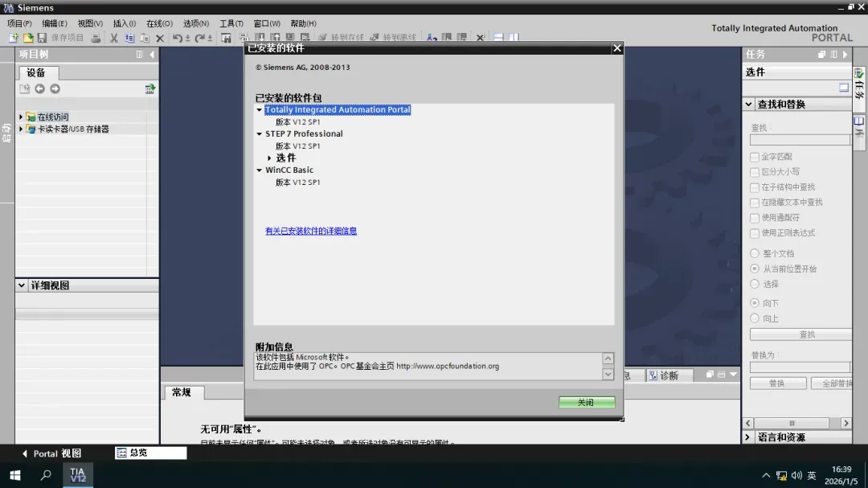Screen dimensions: 868x488
Task: Toggle the 全字匹配 checkbox
Action: pos(755,157)
